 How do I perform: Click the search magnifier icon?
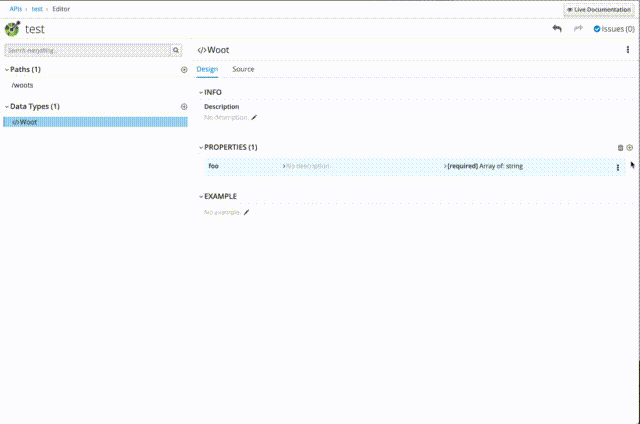pyautogui.click(x=176, y=50)
